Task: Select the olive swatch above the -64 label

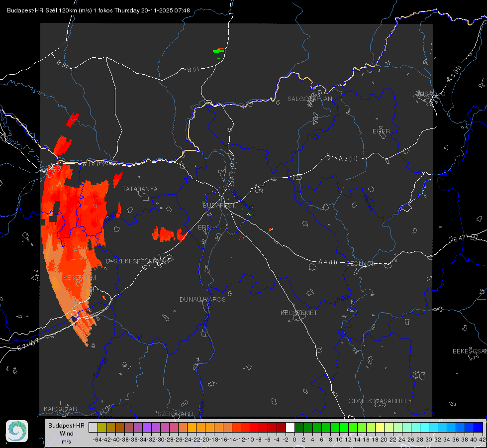Action: (x=102, y=427)
